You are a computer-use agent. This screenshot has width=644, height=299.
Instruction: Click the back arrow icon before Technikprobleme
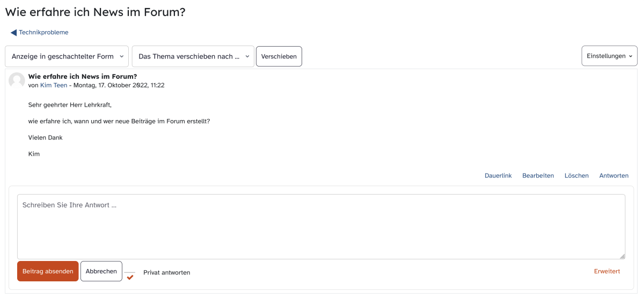pyautogui.click(x=13, y=33)
